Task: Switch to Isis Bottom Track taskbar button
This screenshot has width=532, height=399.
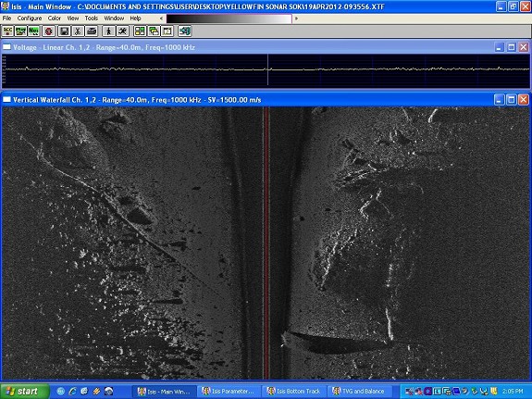Action: coord(294,392)
